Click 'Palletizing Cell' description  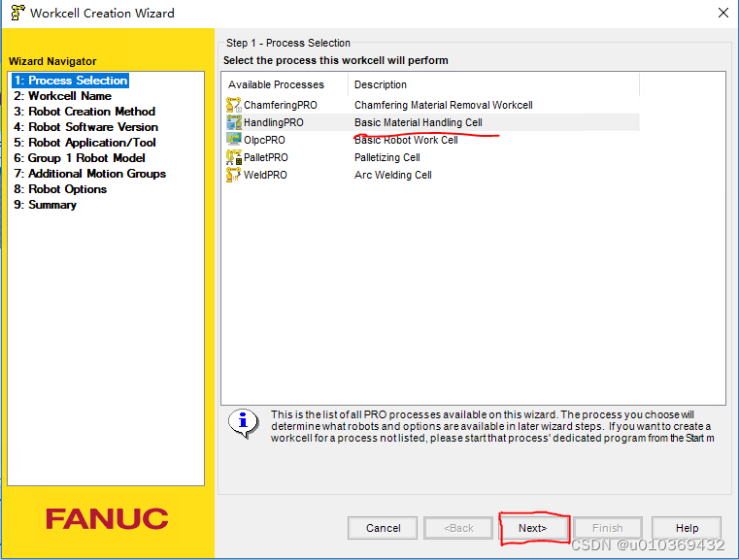click(x=386, y=157)
